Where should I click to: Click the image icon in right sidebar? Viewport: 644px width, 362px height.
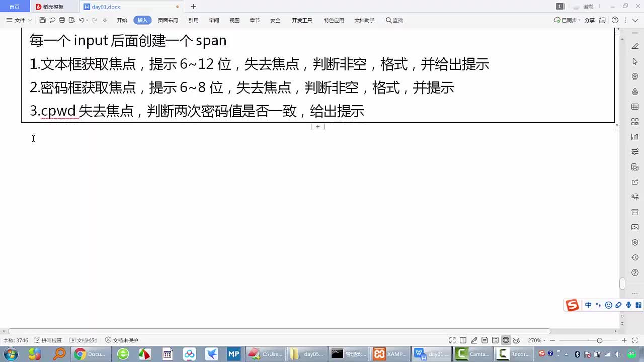point(635,227)
